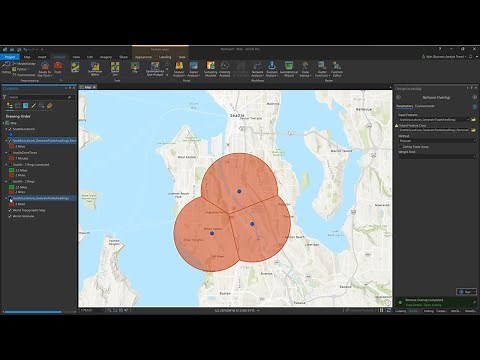Viewport: 480px width, 360px height.
Task: Switch to the Imagery ribbon tab
Action: coord(106,57)
